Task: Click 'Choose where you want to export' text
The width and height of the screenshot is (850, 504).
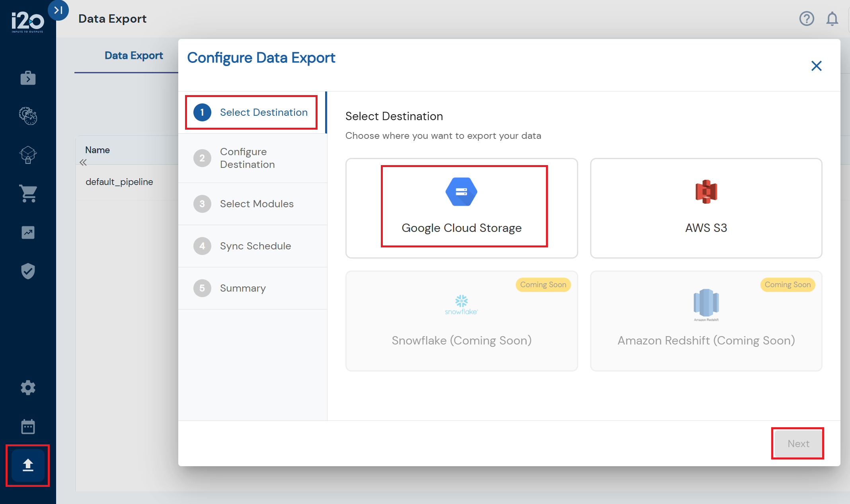Action: [x=443, y=136]
